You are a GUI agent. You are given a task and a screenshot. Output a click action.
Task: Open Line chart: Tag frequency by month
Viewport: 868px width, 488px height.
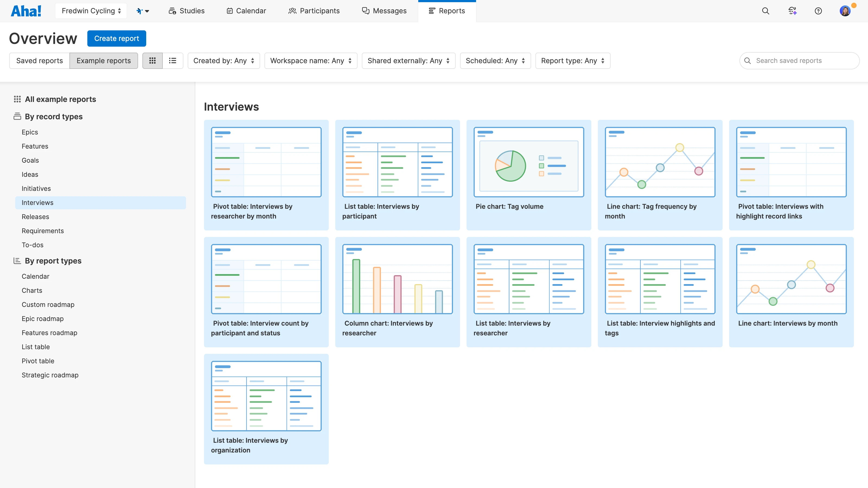(x=660, y=175)
